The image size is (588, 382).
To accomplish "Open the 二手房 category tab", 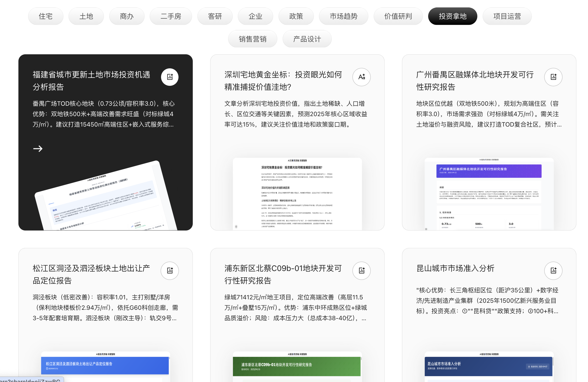I will (x=171, y=16).
